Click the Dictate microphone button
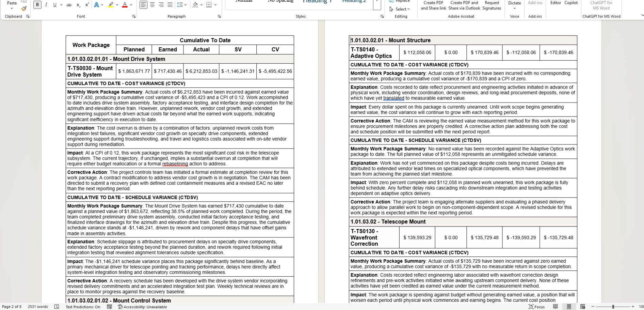This screenshot has height=310, width=644. coord(514,5)
